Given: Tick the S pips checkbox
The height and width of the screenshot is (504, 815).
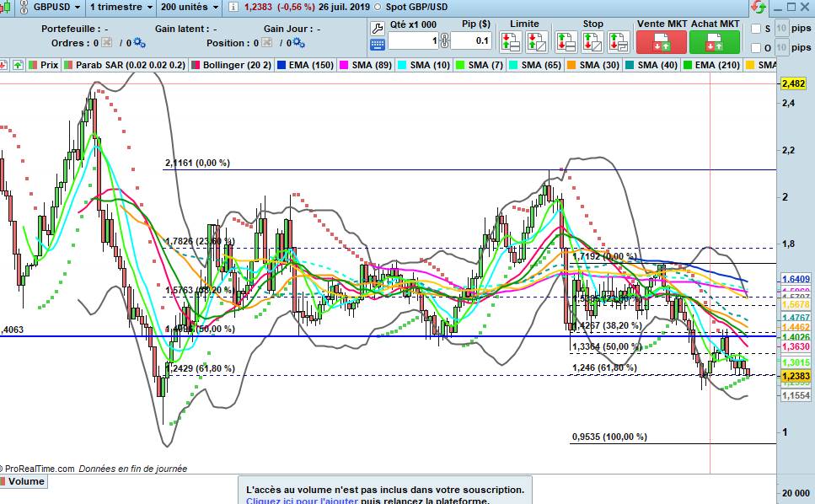Looking at the screenshot, I should (x=756, y=29).
